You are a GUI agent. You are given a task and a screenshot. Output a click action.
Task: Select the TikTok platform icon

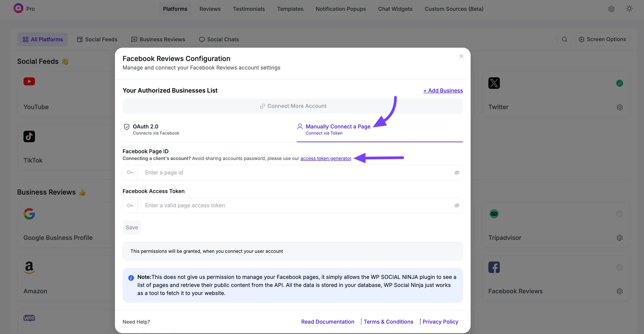[x=29, y=136]
